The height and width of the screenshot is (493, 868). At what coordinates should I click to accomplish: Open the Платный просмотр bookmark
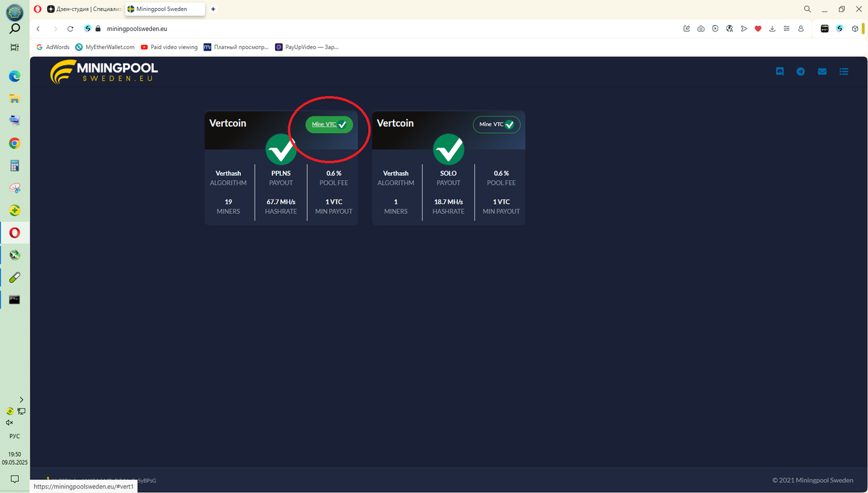click(236, 47)
